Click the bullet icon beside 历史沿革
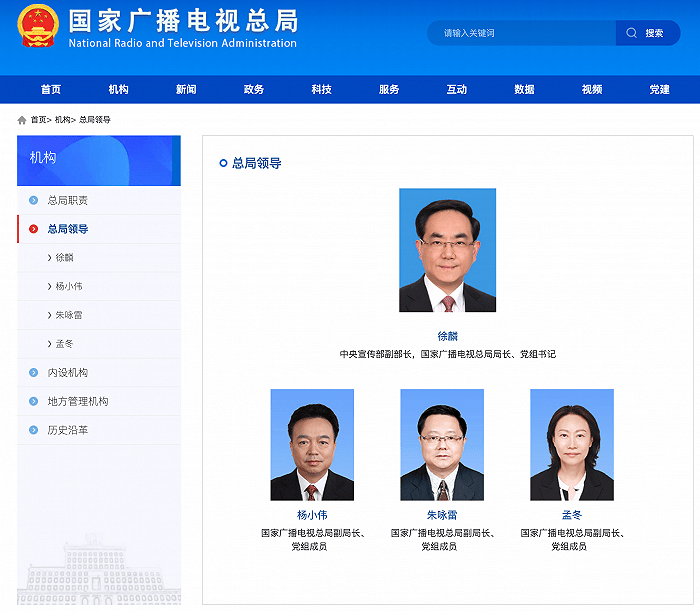The width and height of the screenshot is (700, 611). click(x=33, y=430)
